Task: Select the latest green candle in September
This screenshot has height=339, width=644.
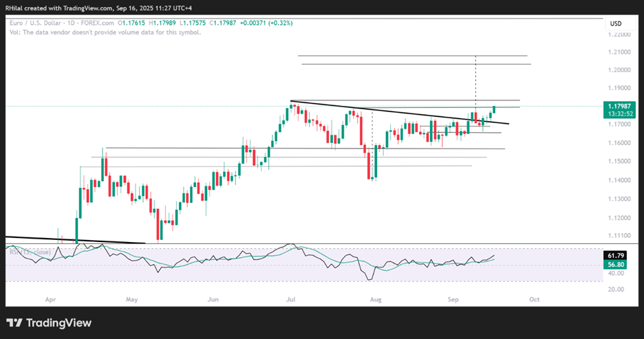Action: (494, 110)
